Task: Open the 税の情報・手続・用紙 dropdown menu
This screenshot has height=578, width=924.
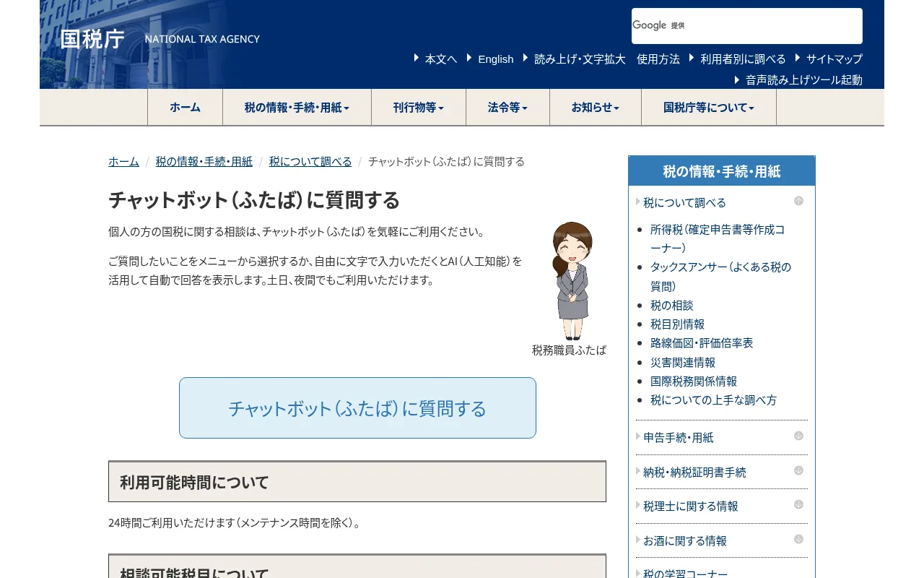Action: [x=297, y=108]
